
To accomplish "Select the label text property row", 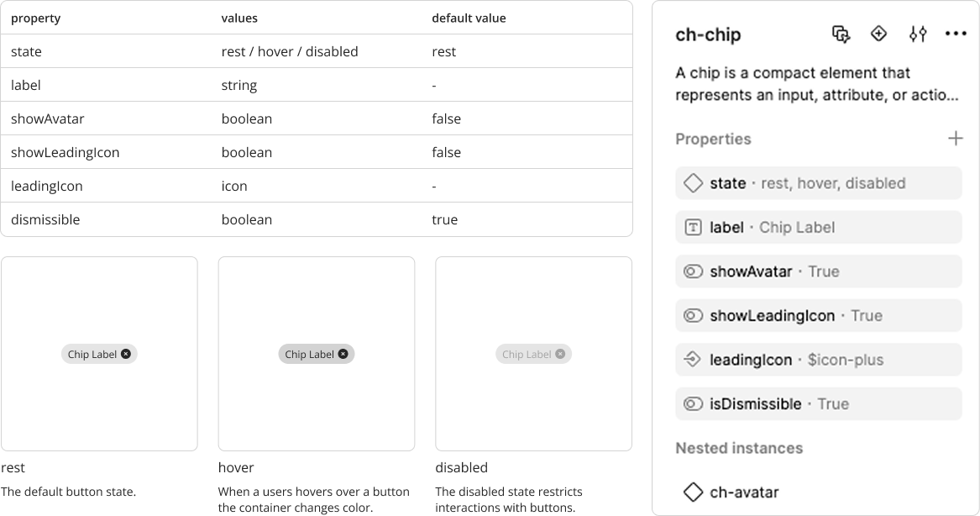I will click(818, 228).
